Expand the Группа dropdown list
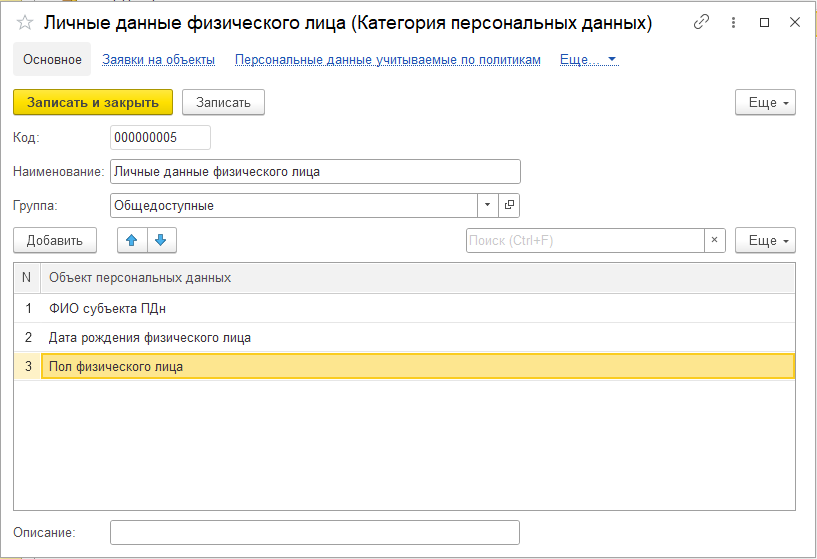The image size is (817, 559). 487,205
